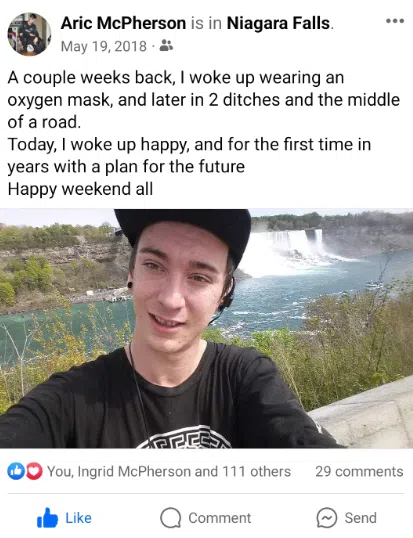Image resolution: width=413 pixels, height=538 pixels.
Task: Click the blue like reaction icon
Action: point(16,471)
